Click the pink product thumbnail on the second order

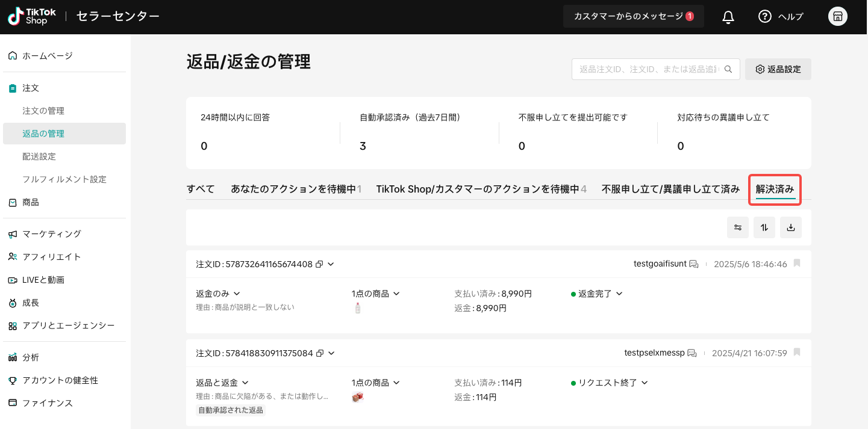[358, 397]
